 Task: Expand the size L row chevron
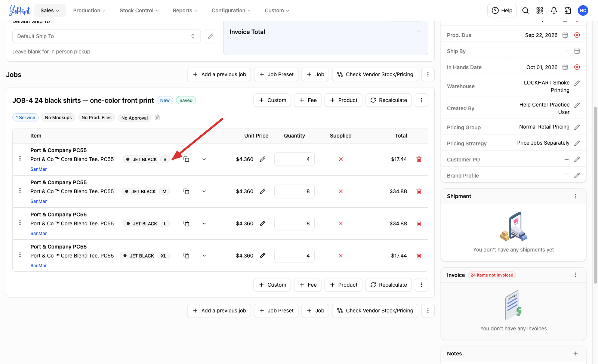tap(204, 223)
